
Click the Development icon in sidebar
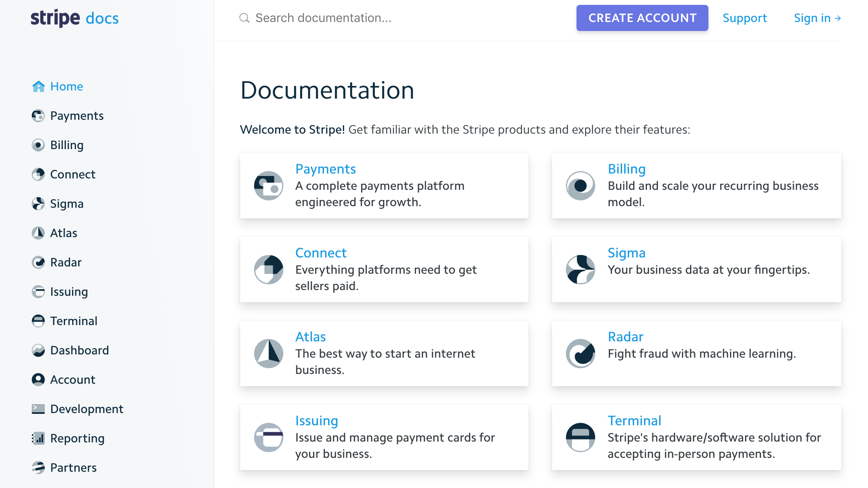point(38,409)
